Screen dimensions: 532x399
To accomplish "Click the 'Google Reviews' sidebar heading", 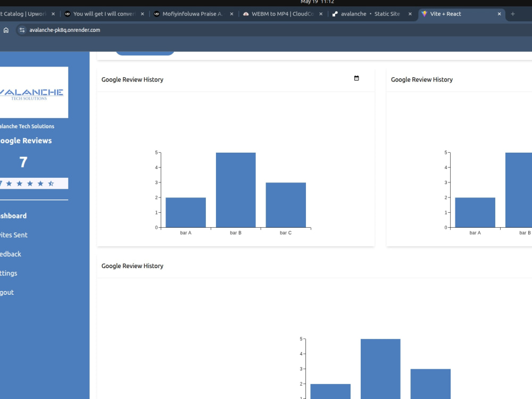I will click(x=26, y=141).
